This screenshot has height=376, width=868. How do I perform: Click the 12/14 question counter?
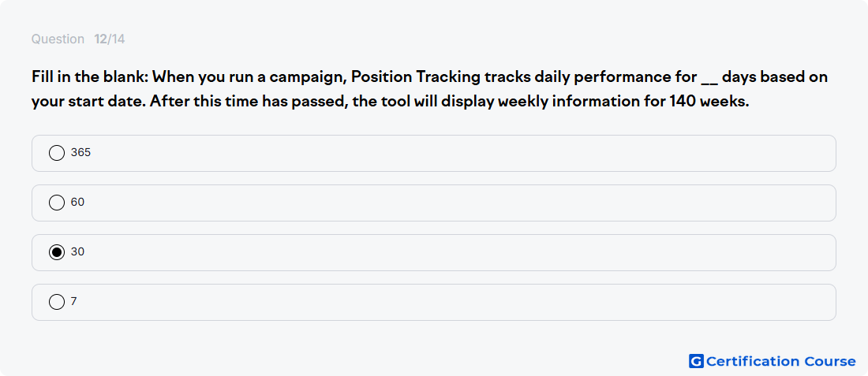tap(110, 39)
